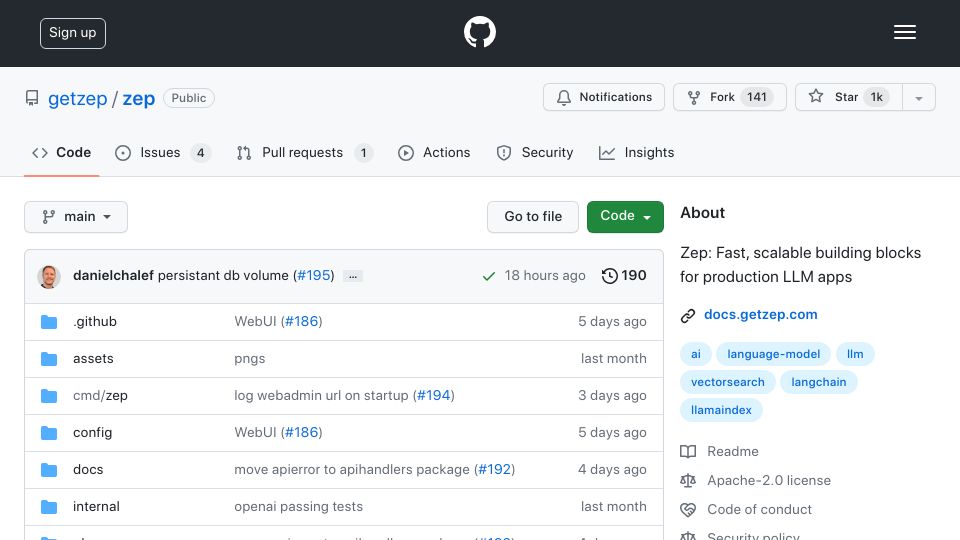
Task: Open #186 link in config row
Action: click(x=302, y=433)
